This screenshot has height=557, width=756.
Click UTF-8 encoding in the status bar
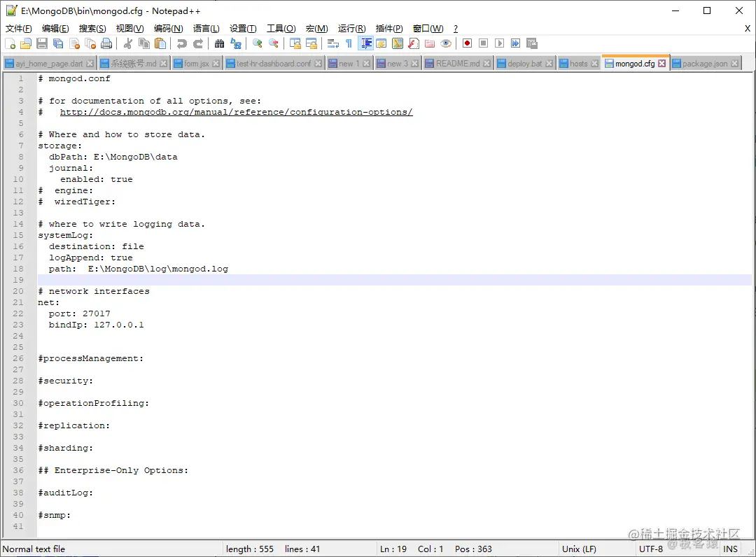[650, 549]
